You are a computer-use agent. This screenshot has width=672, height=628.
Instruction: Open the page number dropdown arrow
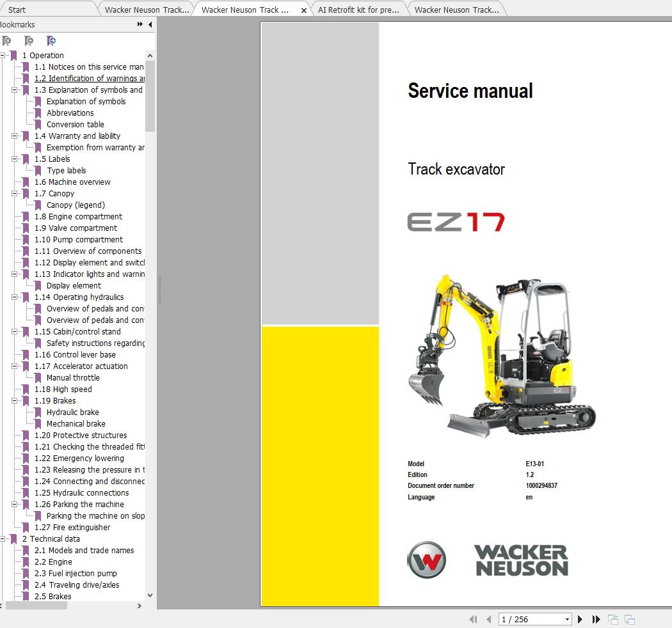[567, 619]
